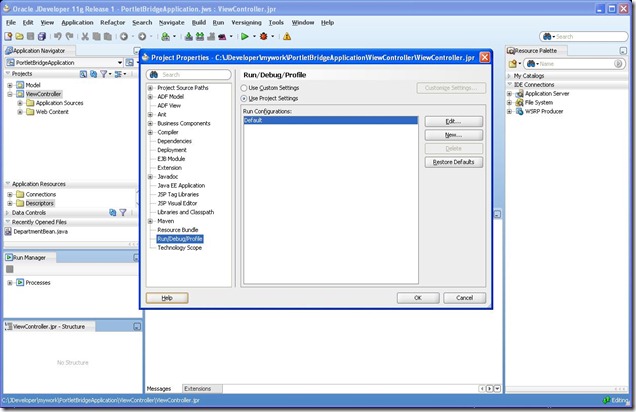Click the new-resource icon in Resource Palette

[x=513, y=64]
